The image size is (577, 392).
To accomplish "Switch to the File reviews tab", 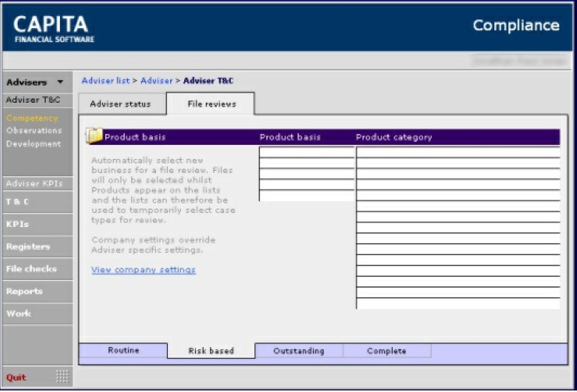I will (x=212, y=104).
